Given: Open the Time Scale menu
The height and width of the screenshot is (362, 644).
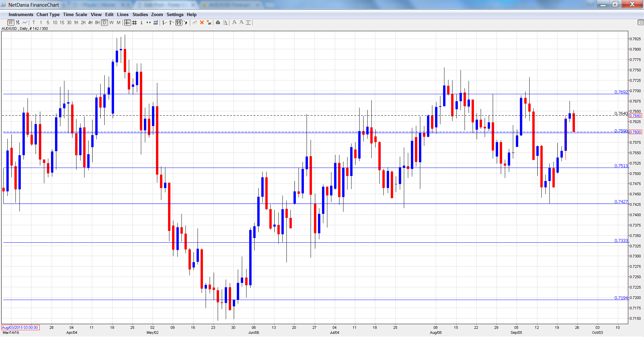Looking at the screenshot, I should pos(75,14).
